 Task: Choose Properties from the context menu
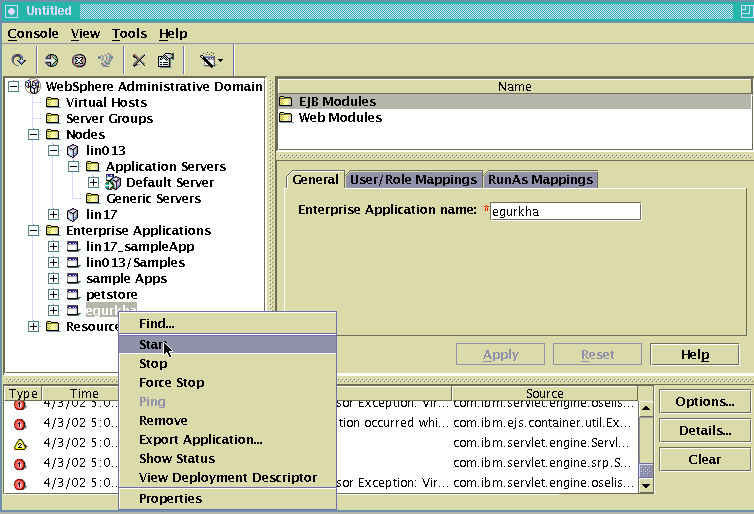(x=227, y=499)
